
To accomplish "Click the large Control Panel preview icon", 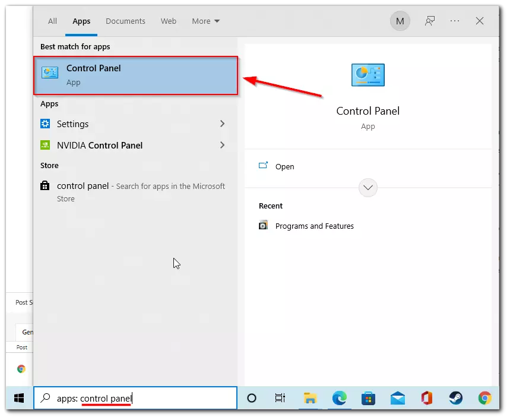I will tap(368, 75).
